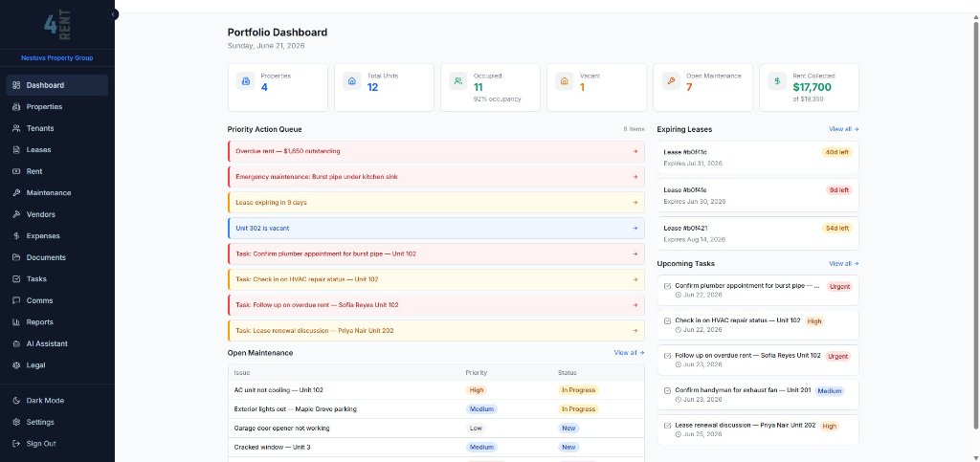Navigate to the Reports menu item
The width and height of the screenshot is (980, 462).
(56, 322)
